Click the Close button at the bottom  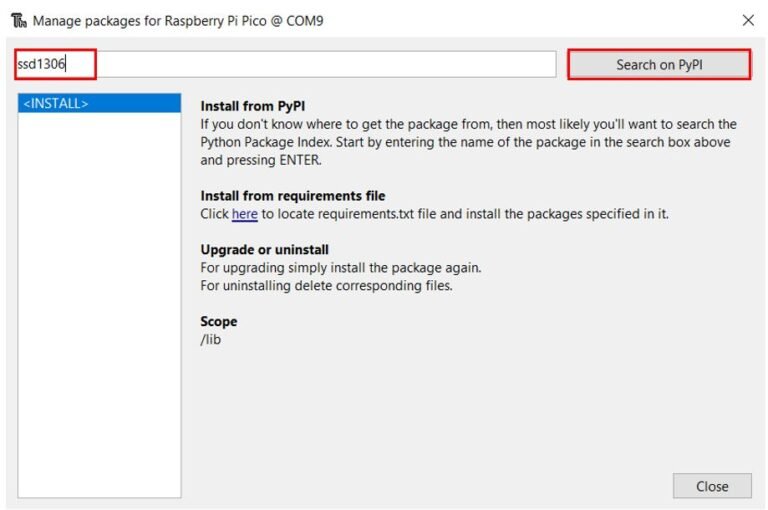[712, 486]
